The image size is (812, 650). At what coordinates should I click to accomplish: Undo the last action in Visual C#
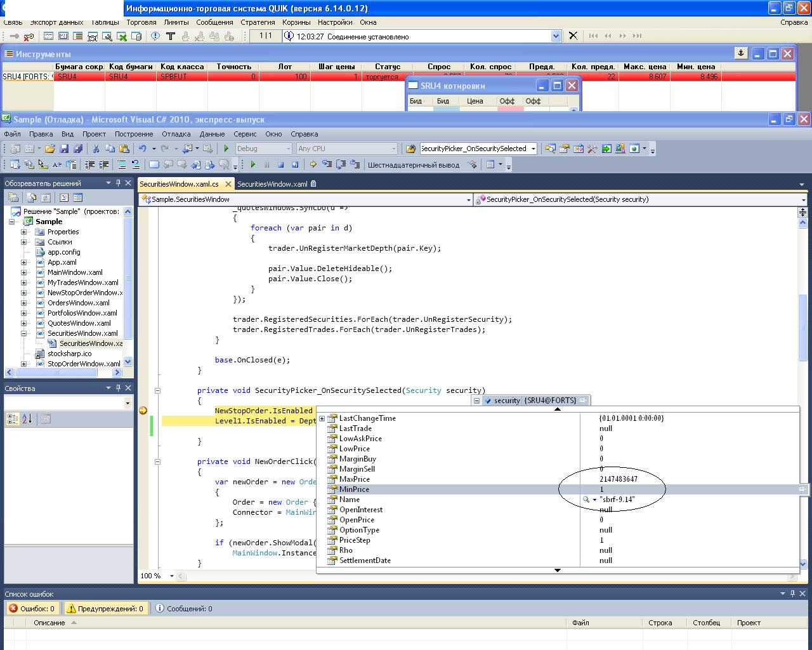[143, 149]
